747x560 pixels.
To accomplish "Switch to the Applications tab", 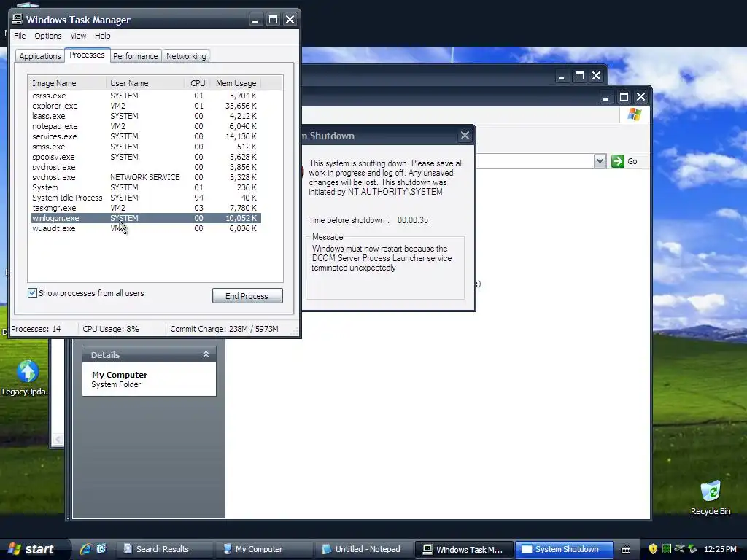I will [x=40, y=56].
